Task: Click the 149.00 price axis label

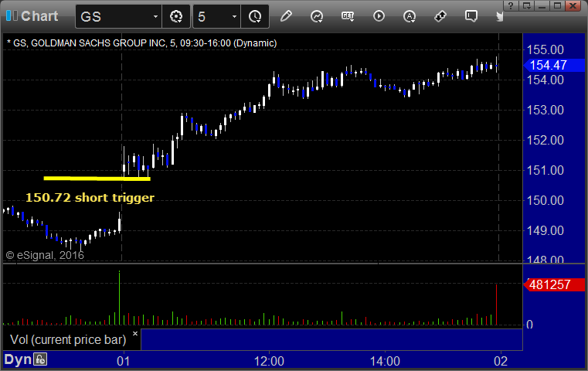Action: pyautogui.click(x=545, y=230)
